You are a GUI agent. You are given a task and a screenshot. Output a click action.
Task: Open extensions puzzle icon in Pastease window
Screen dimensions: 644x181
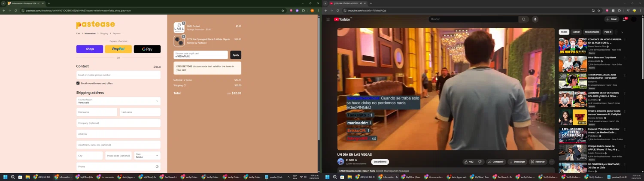coord(303,11)
